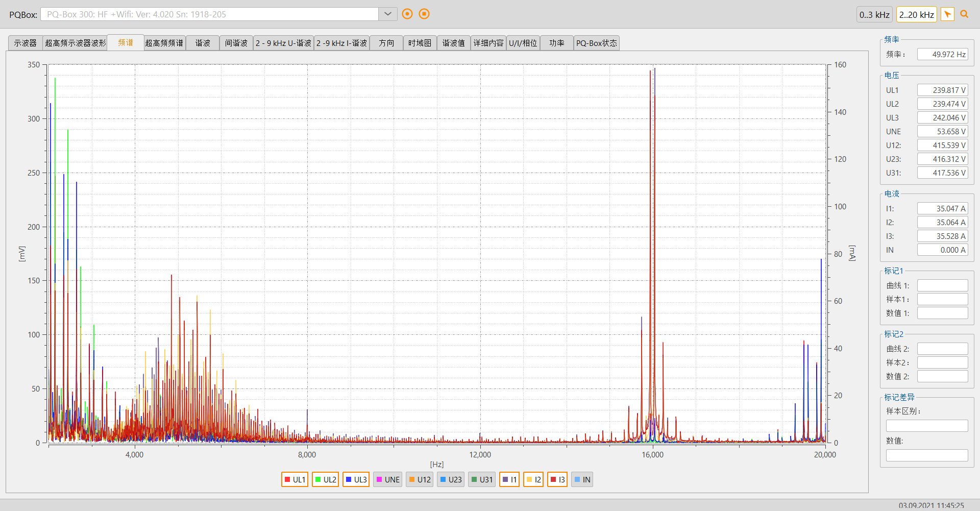980x511 pixels.
Task: Activate the cursor marker tool icon
Action: 947,14
